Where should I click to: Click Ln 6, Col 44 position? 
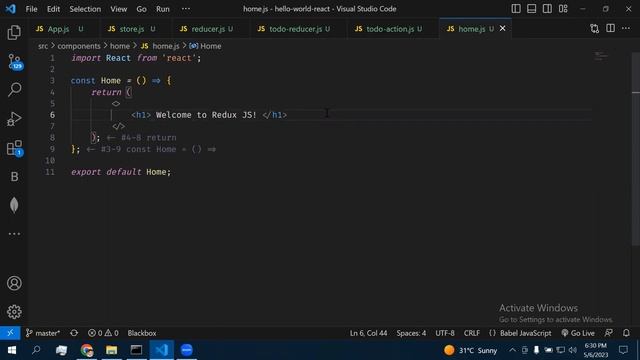[x=368, y=333]
